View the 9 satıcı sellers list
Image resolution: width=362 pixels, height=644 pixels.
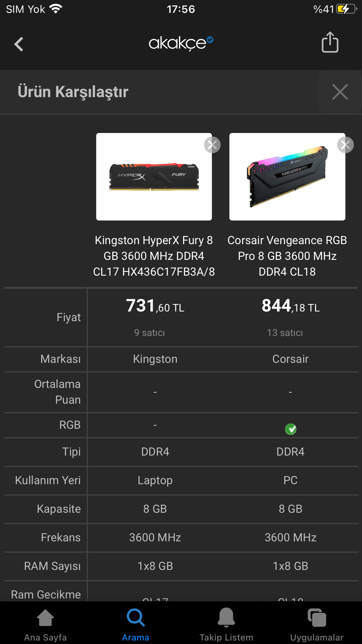[x=150, y=333]
